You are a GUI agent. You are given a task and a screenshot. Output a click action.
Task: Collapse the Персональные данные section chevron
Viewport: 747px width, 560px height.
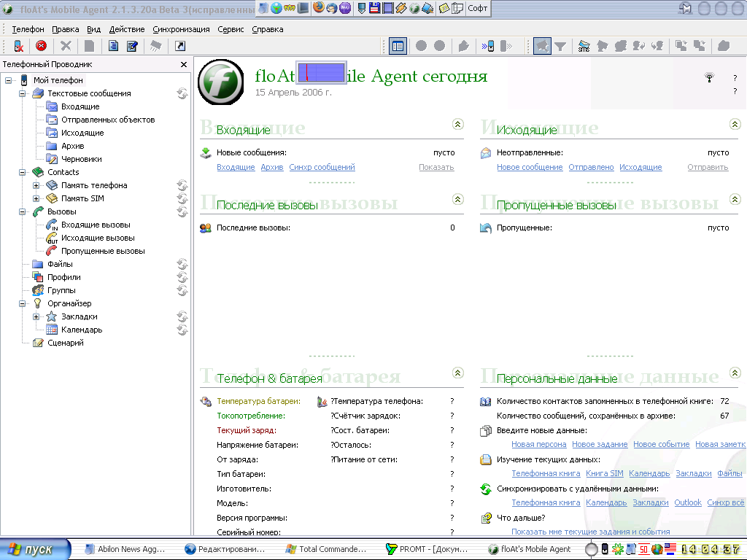[x=735, y=373]
